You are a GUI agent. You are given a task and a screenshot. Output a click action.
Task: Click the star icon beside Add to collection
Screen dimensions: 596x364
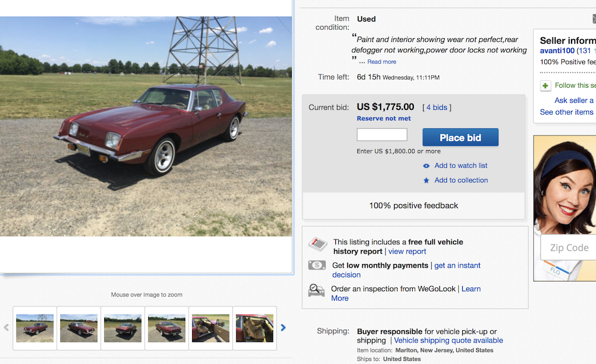tap(426, 180)
